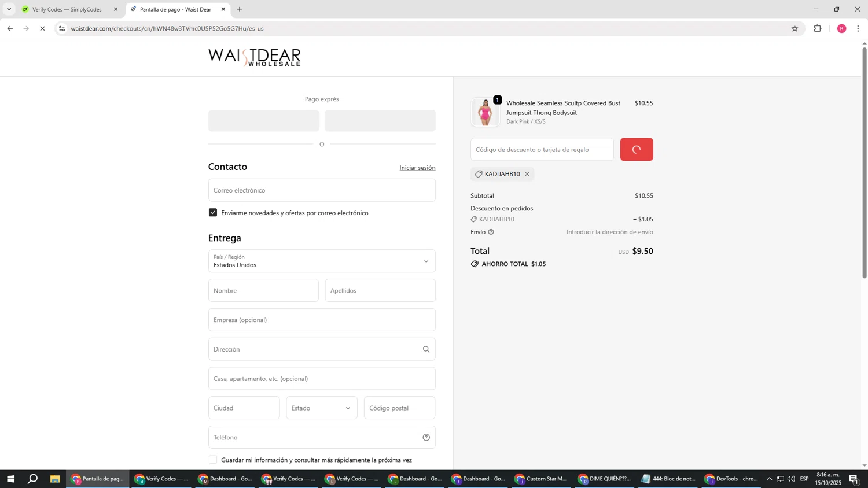
Task: Open 444: Bloc de notas taskbar item
Action: [x=668, y=479]
